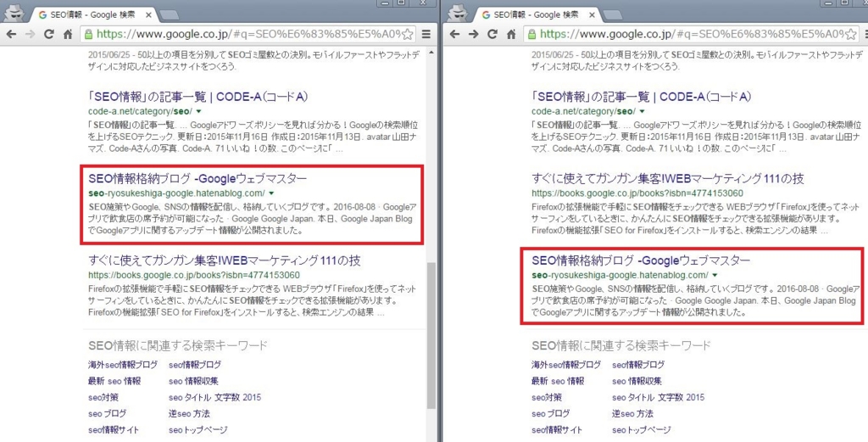Click seoトップページ keyword in right window
This screenshot has height=442, width=868.
coord(642,430)
